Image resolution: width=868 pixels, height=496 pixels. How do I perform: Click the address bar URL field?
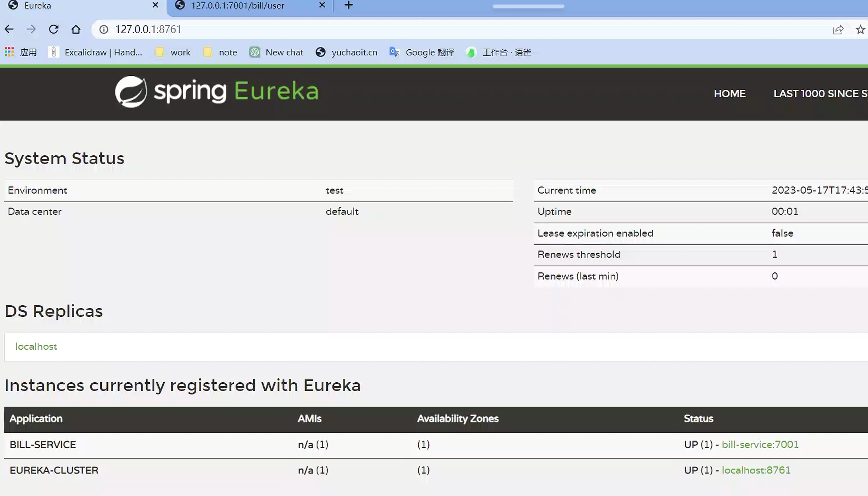click(425, 29)
